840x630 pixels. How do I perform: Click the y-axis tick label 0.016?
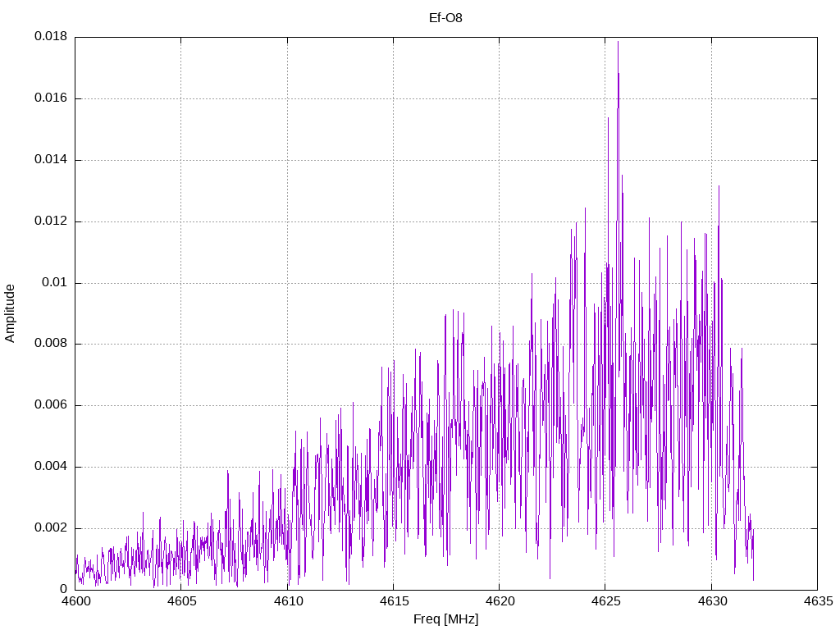(x=51, y=98)
